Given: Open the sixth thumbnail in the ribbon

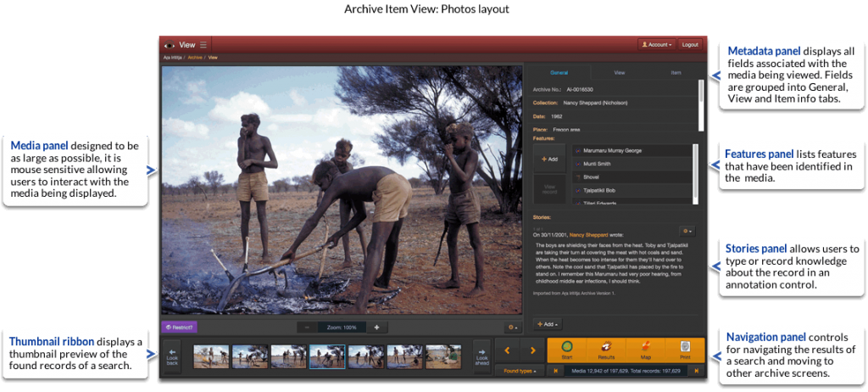Looking at the screenshot, I should coord(404,356).
